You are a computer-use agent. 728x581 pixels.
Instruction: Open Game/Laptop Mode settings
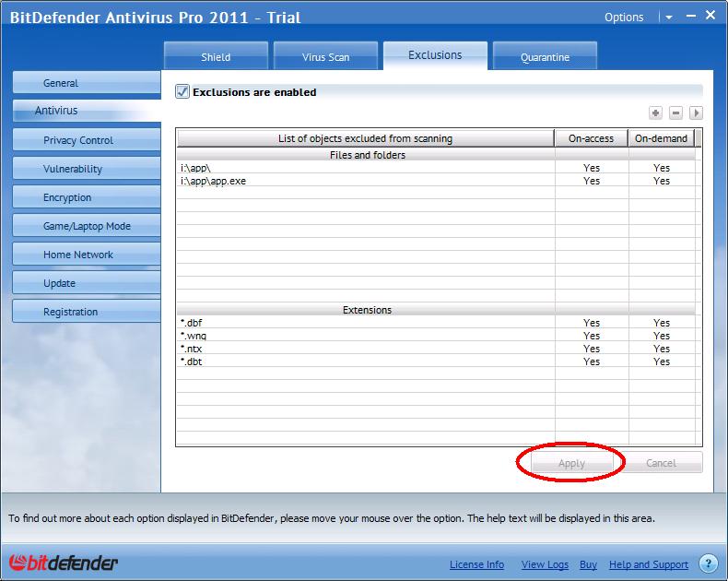click(x=87, y=226)
